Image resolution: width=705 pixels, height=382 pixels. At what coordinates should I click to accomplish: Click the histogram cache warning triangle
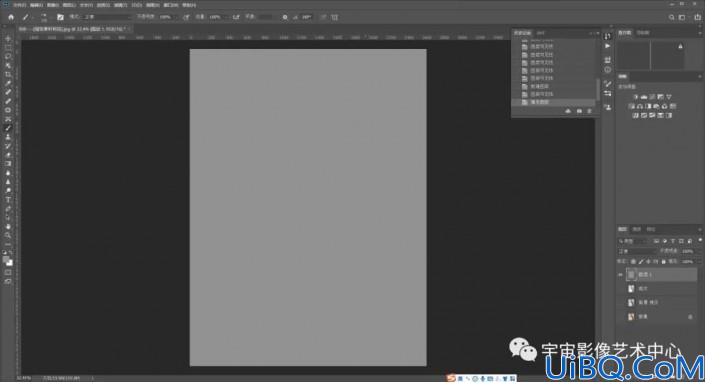tap(680, 46)
